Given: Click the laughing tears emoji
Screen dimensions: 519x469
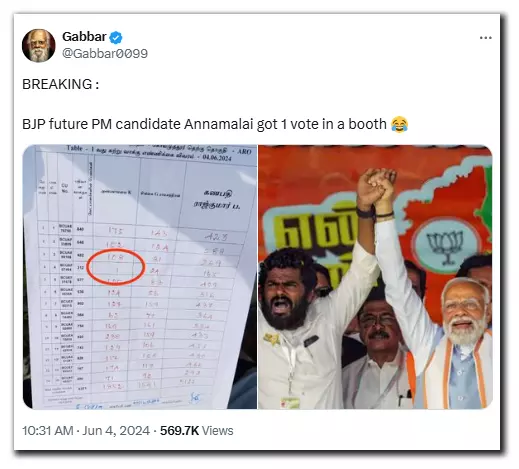Looking at the screenshot, I should tap(399, 124).
